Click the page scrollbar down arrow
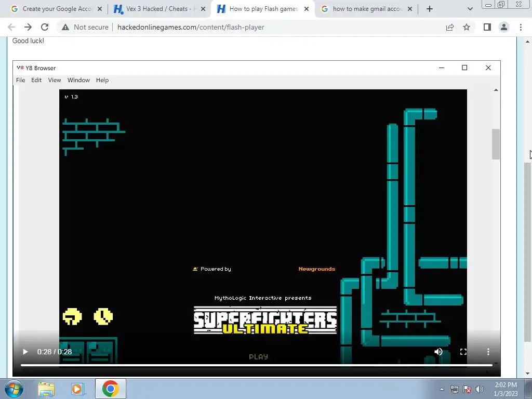The image size is (532, 399). click(x=527, y=374)
